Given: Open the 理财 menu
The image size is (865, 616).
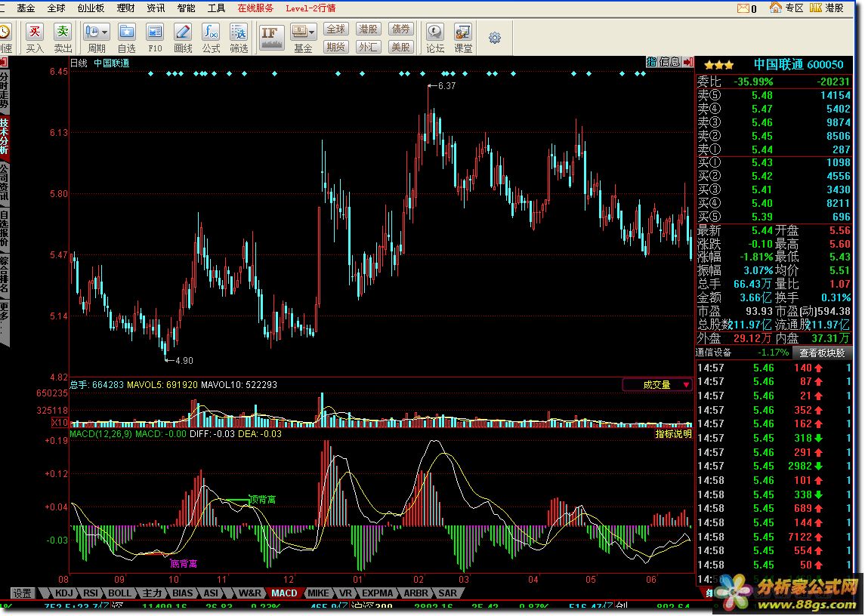Looking at the screenshot, I should click(x=125, y=8).
